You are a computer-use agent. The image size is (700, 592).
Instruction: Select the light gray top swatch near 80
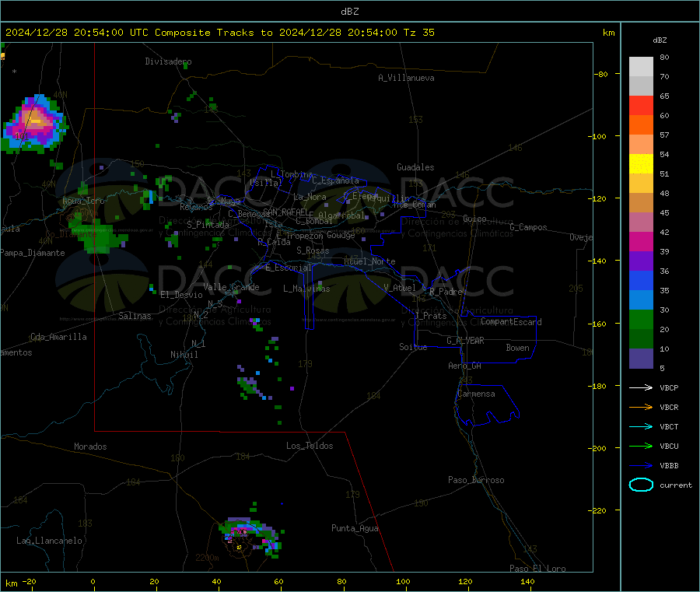[x=641, y=67]
